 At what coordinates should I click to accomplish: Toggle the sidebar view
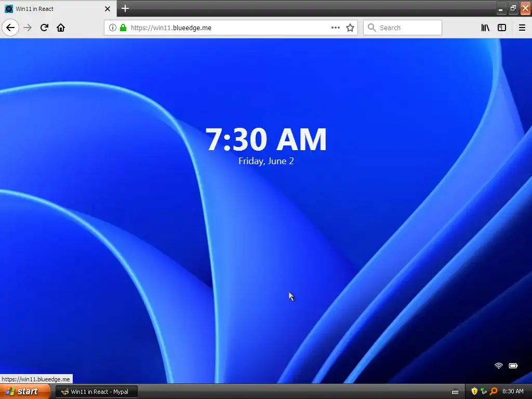click(502, 28)
